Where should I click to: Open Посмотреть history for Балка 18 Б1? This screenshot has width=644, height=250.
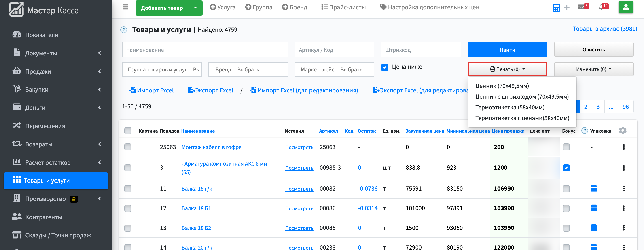299,208
